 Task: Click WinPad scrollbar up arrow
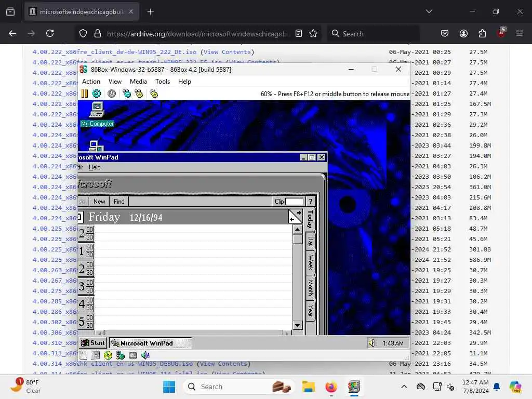coord(297,230)
